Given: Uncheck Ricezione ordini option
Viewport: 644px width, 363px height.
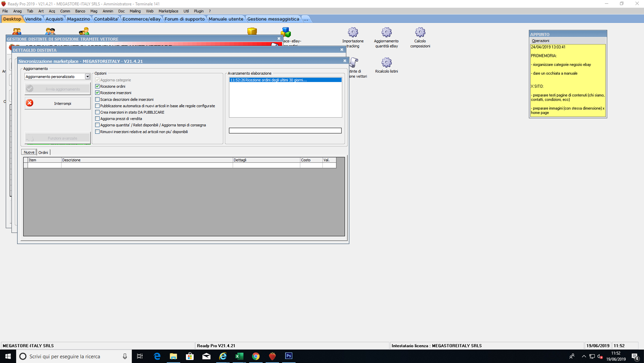Looking at the screenshot, I should point(97,86).
